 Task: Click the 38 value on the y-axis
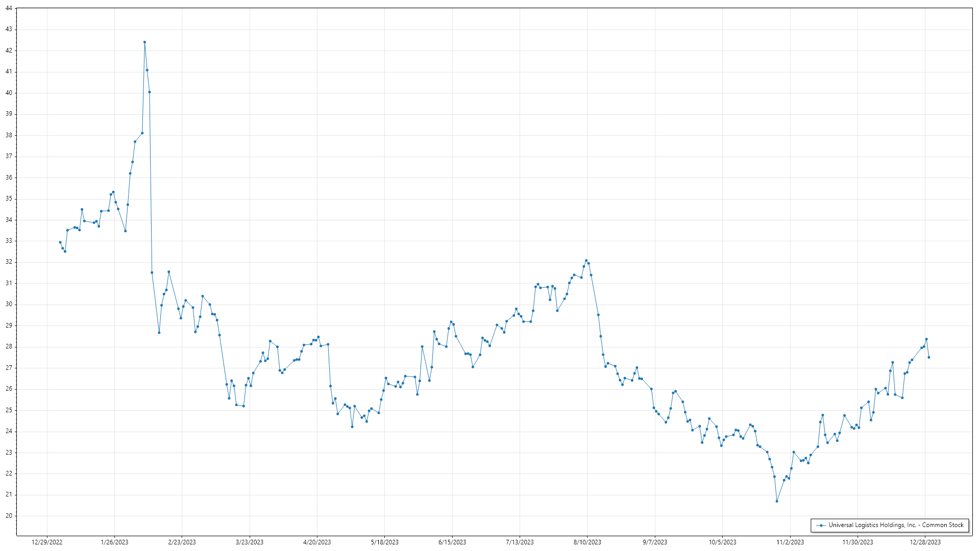click(x=9, y=136)
